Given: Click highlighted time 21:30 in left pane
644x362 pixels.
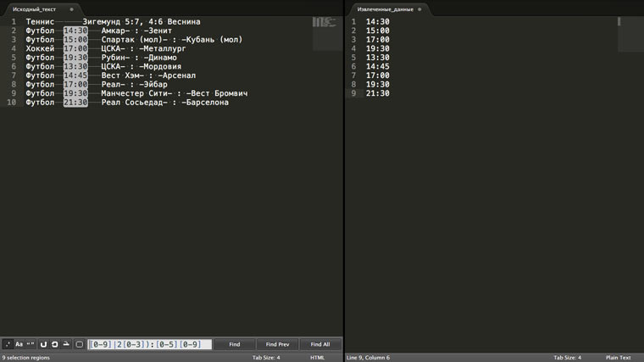Looking at the screenshot, I should [x=75, y=103].
